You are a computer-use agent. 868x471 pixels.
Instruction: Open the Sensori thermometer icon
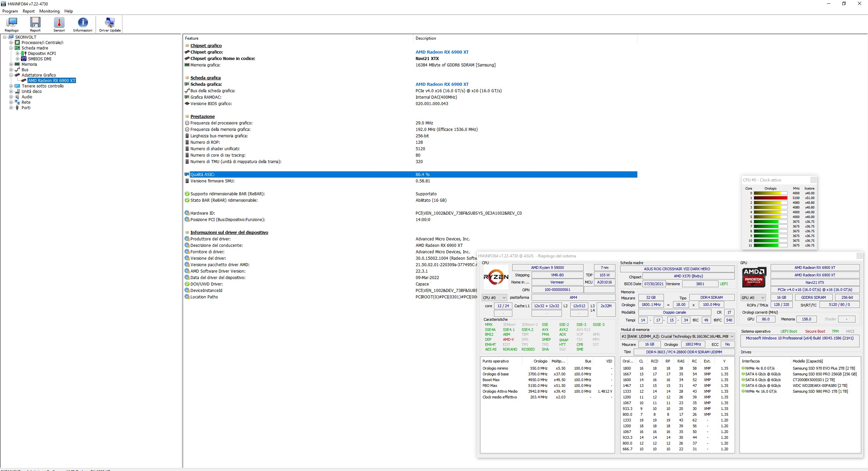[59, 22]
